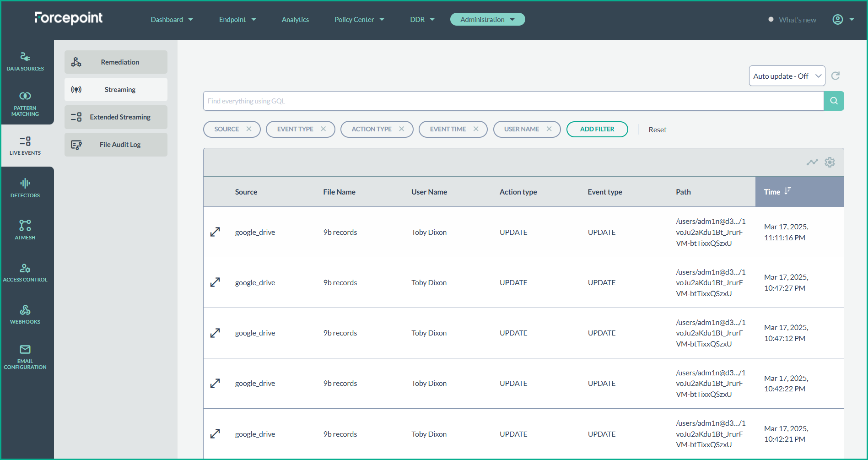This screenshot has width=868, height=460.
Task: Open the Data Sources sidebar section
Action: point(25,61)
